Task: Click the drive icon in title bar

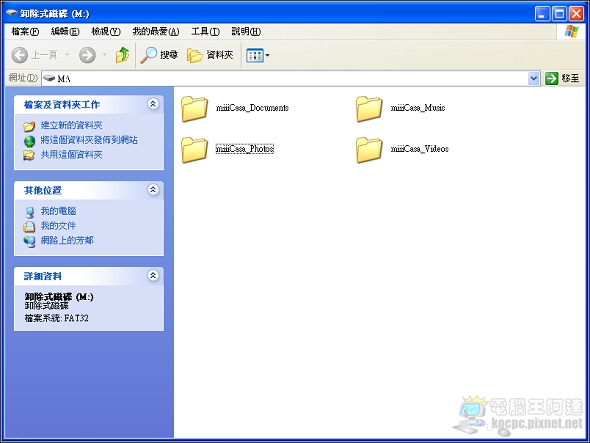Action: pos(12,13)
